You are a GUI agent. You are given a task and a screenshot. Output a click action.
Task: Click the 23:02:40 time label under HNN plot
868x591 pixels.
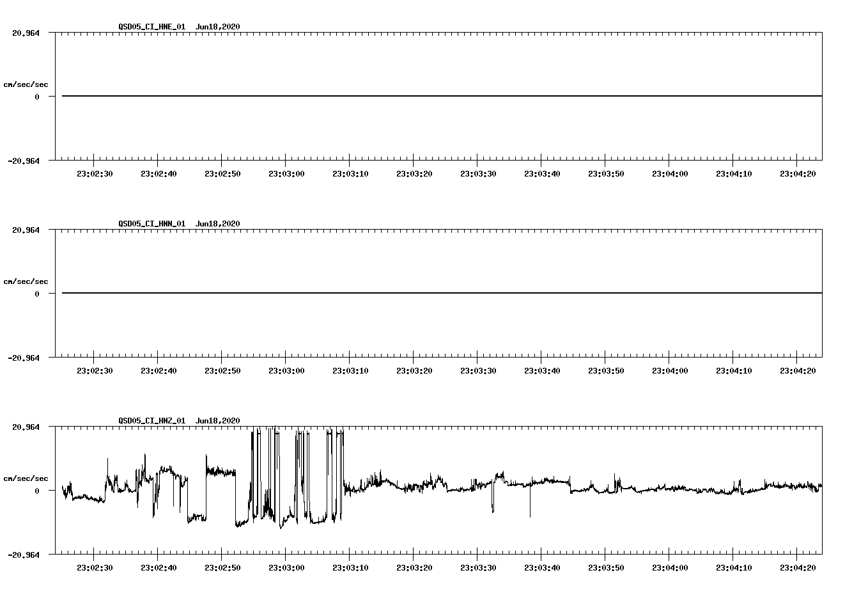click(x=159, y=371)
